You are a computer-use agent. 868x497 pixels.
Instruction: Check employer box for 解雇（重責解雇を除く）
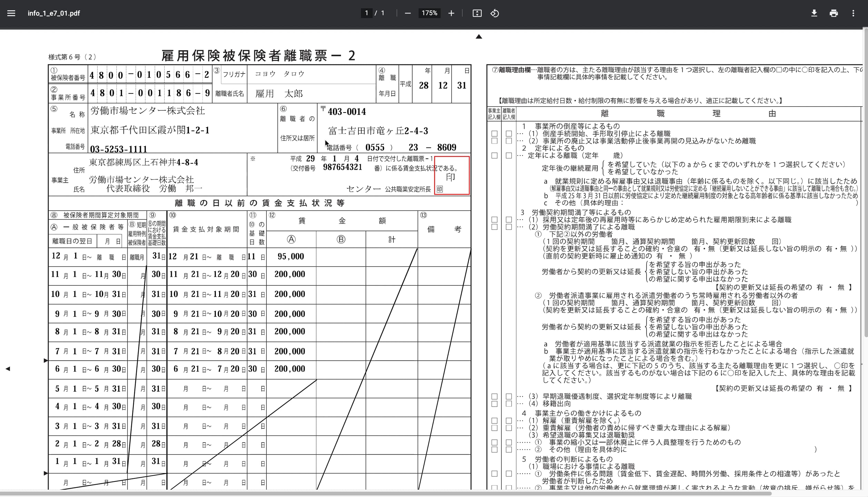click(494, 421)
